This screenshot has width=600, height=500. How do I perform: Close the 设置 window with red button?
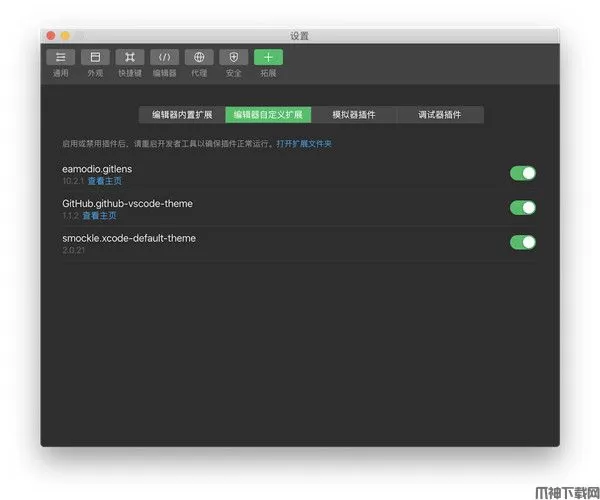click(51, 36)
